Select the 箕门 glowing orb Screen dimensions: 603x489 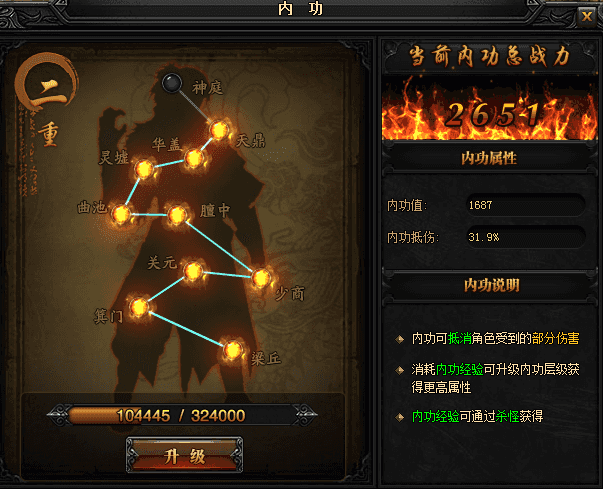[139, 307]
